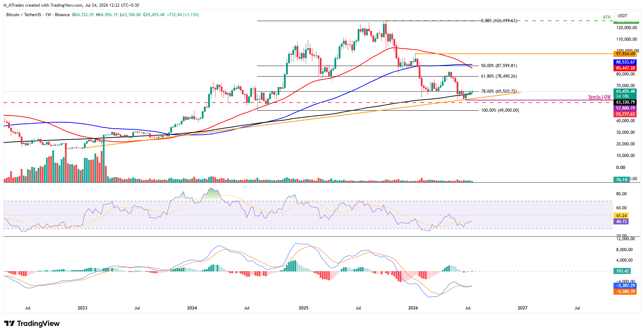Click the red 55,777.63 price label

(x=625, y=114)
